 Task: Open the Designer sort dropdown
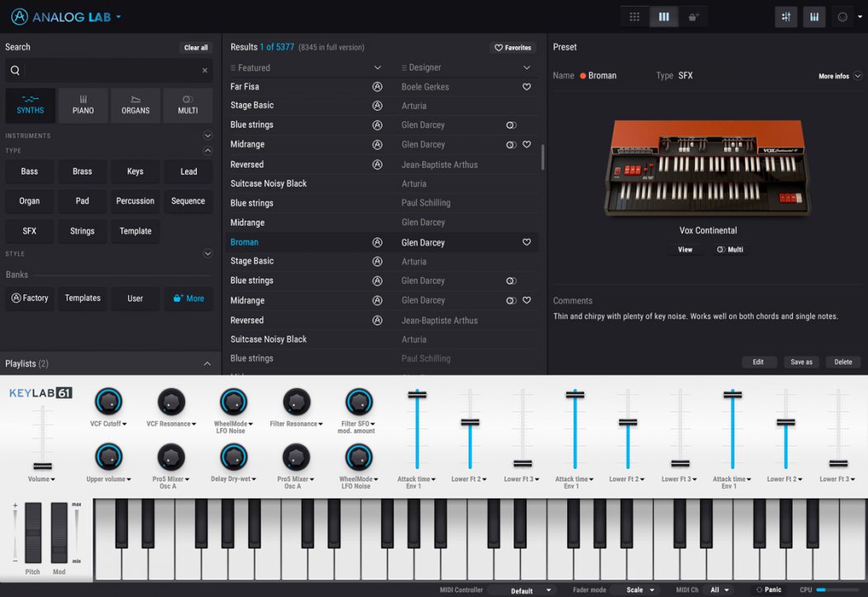[x=527, y=68]
